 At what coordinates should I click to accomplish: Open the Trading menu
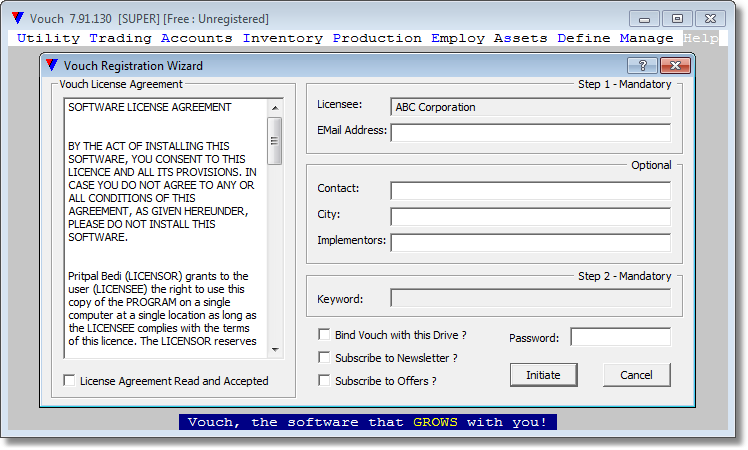120,38
